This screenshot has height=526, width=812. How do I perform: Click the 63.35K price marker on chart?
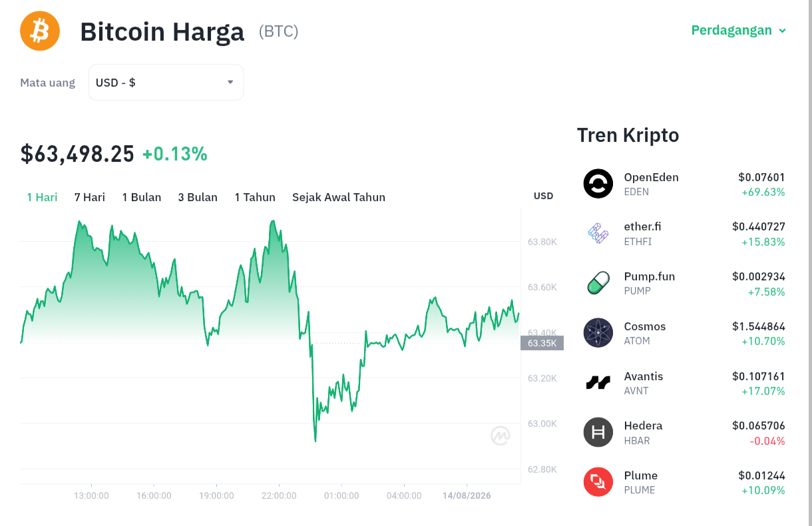pyautogui.click(x=542, y=343)
